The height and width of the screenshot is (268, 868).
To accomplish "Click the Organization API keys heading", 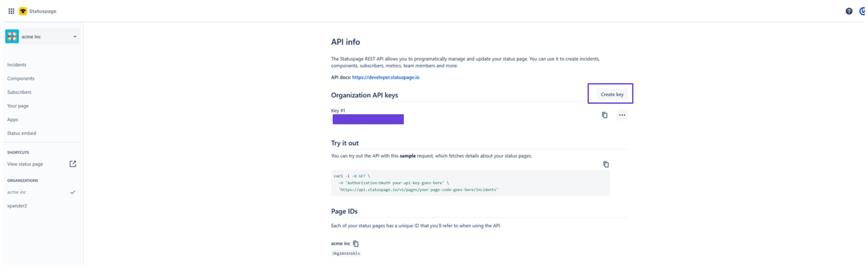I will coord(364,95).
